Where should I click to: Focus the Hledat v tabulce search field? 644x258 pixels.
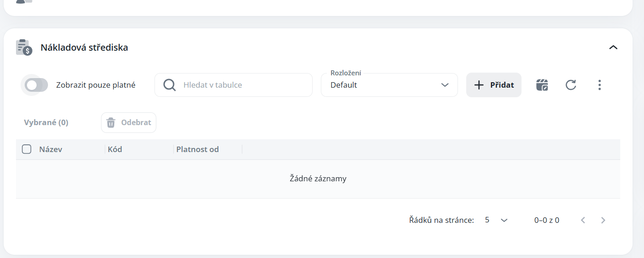pos(242,85)
